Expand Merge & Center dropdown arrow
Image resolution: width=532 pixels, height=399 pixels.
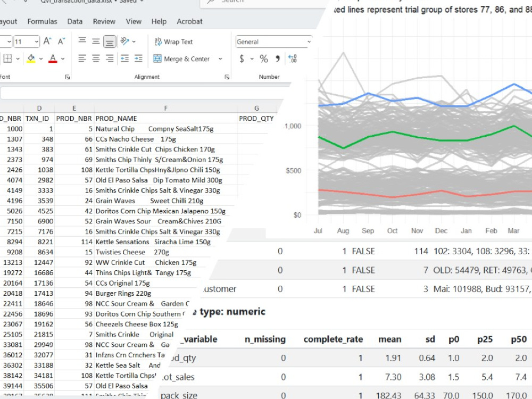pyautogui.click(x=220, y=59)
